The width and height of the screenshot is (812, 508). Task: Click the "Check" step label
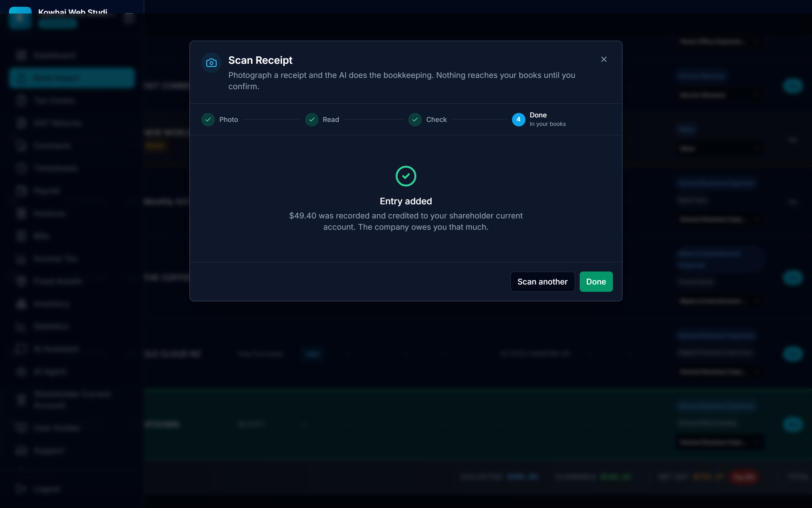436,120
